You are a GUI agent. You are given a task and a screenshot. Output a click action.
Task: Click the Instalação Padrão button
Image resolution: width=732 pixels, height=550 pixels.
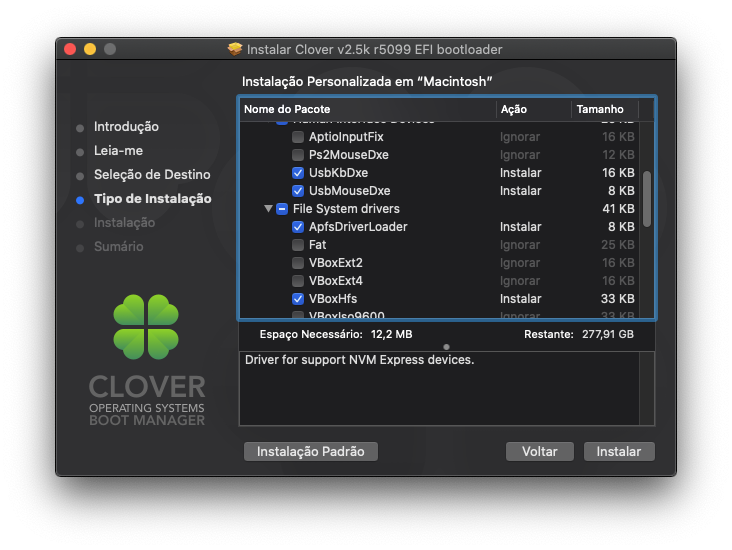click(310, 451)
